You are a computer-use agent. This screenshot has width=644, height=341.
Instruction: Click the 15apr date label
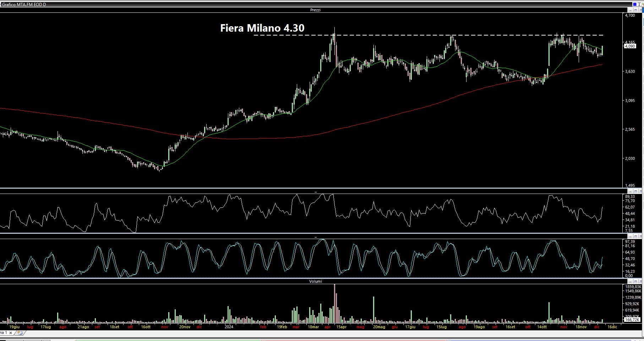coord(341,327)
